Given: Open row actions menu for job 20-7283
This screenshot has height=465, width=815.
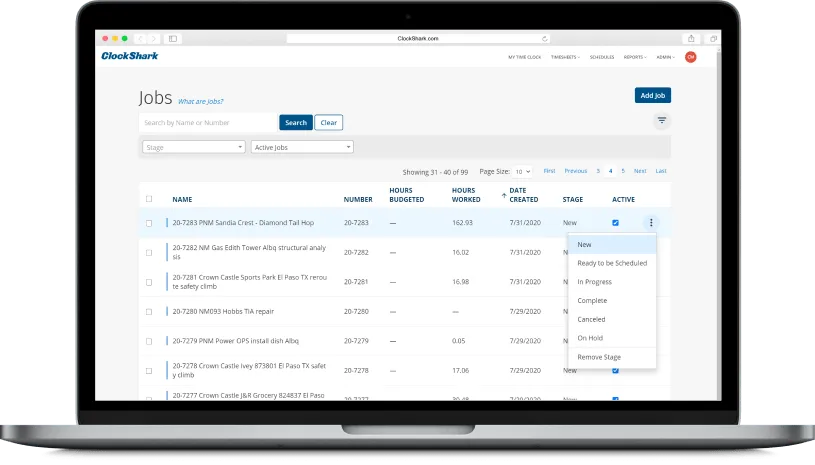Looking at the screenshot, I should pos(651,222).
